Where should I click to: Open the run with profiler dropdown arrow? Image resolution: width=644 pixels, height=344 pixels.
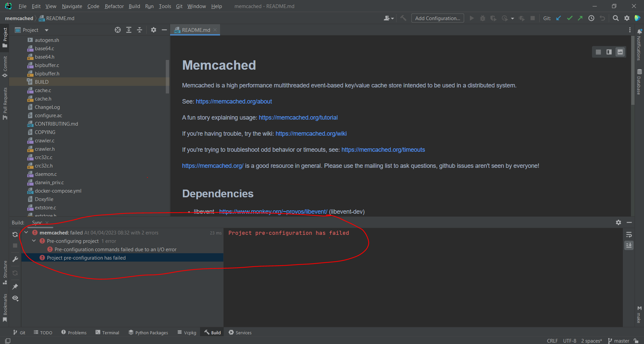coord(513,18)
